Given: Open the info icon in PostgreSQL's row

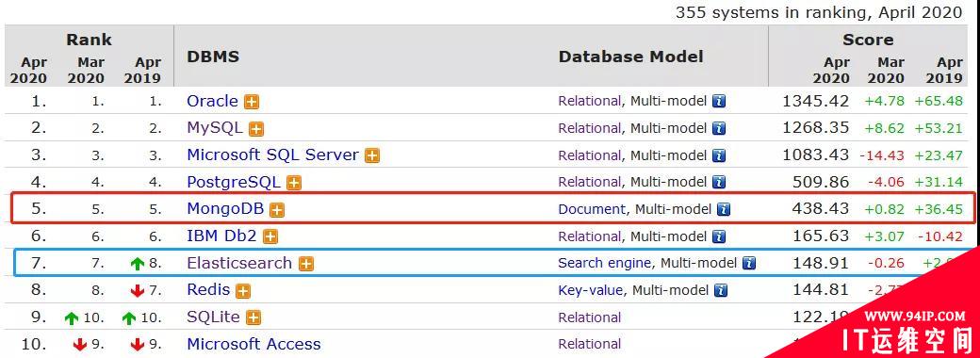Looking at the screenshot, I should point(719,182).
